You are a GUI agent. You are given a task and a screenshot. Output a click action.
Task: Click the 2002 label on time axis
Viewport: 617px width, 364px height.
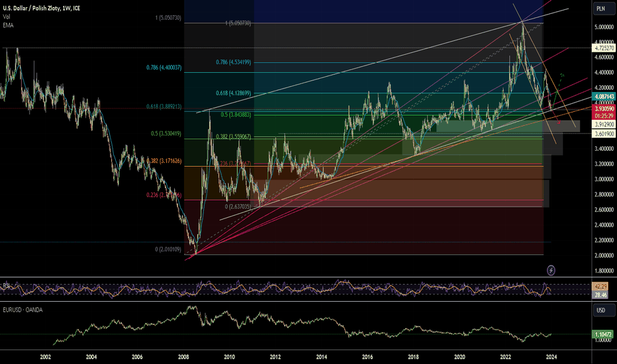[x=45, y=357]
